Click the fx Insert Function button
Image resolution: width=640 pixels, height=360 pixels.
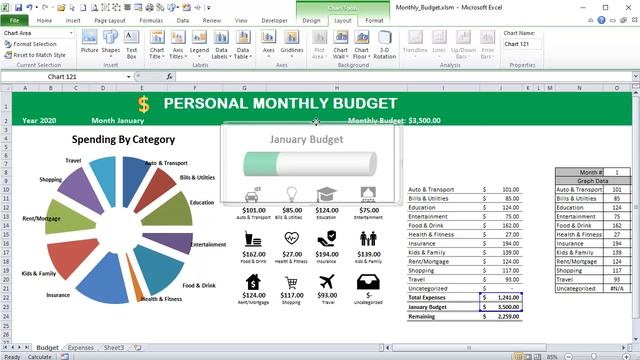tap(169, 76)
